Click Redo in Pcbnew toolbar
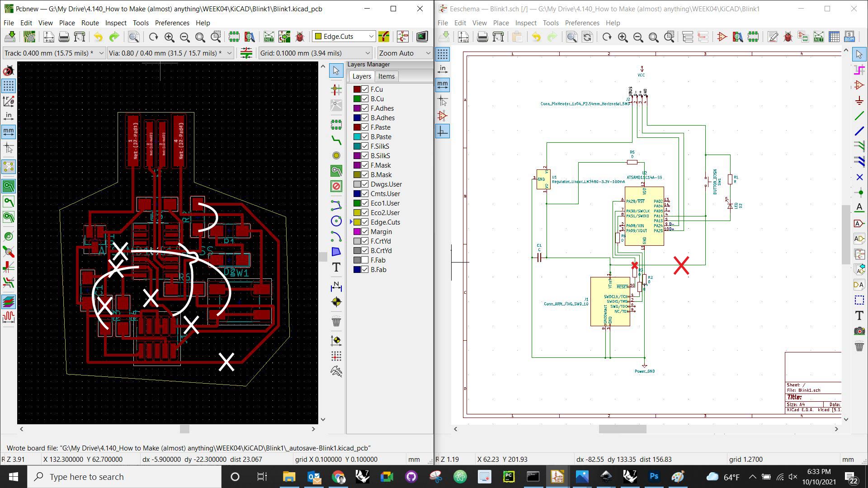Image resolution: width=868 pixels, height=488 pixels. (x=114, y=37)
